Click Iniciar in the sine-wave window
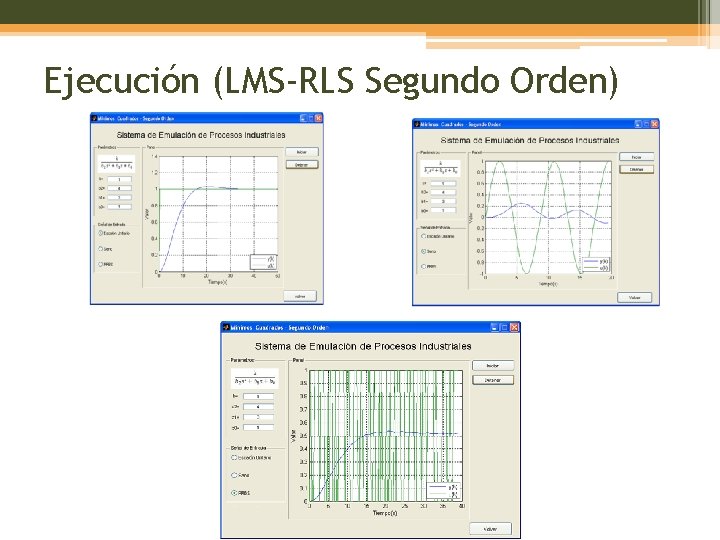The width and height of the screenshot is (720, 540). (636, 157)
